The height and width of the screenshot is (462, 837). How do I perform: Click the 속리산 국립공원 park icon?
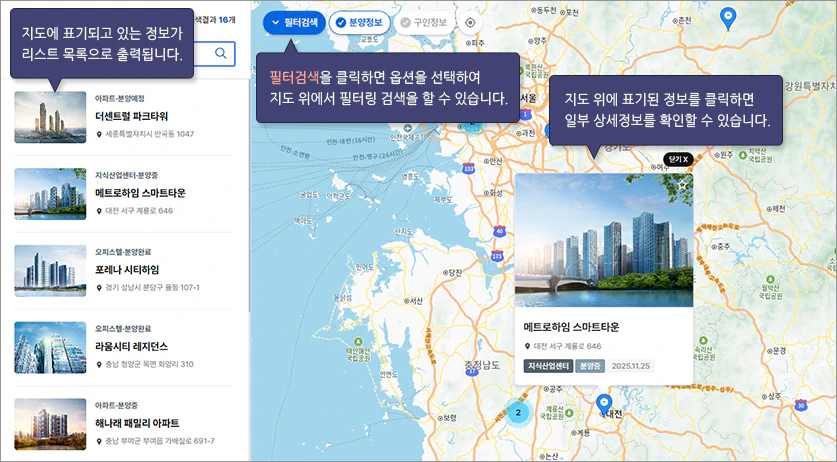[x=704, y=340]
